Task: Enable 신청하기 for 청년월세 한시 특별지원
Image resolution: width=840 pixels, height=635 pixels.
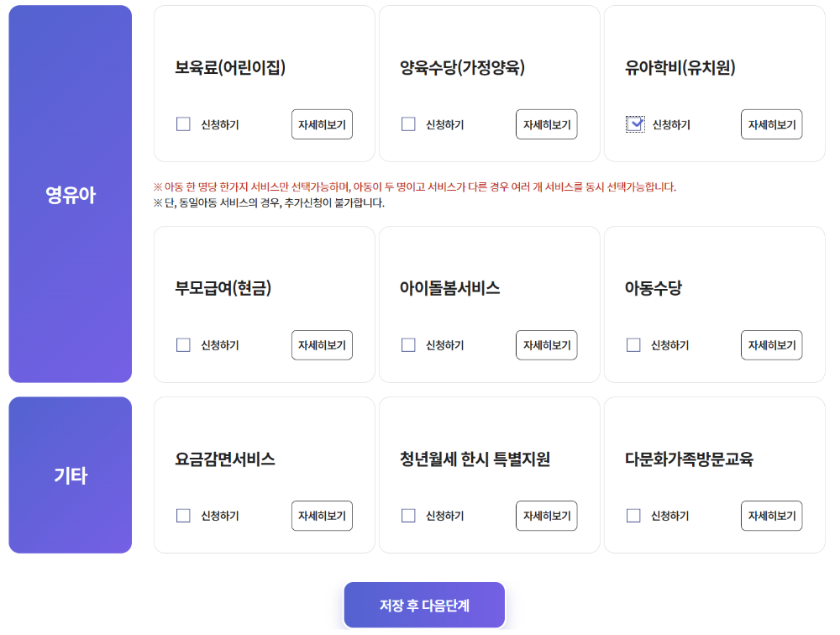Action: [x=408, y=516]
